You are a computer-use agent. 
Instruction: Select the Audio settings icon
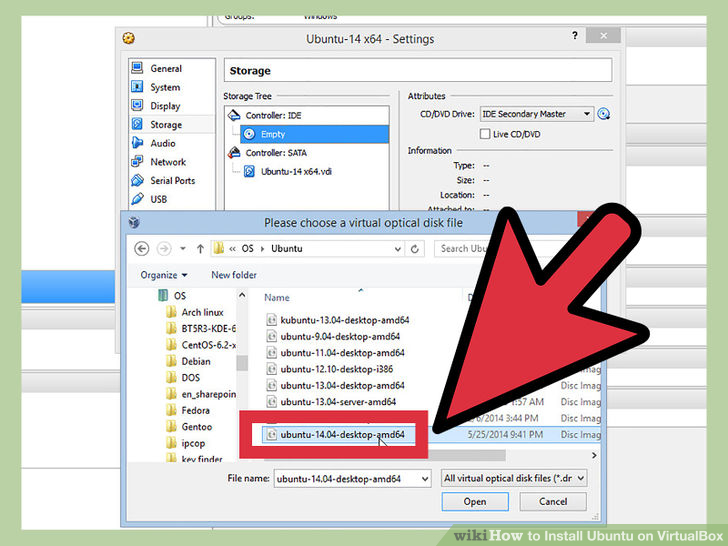(x=137, y=143)
